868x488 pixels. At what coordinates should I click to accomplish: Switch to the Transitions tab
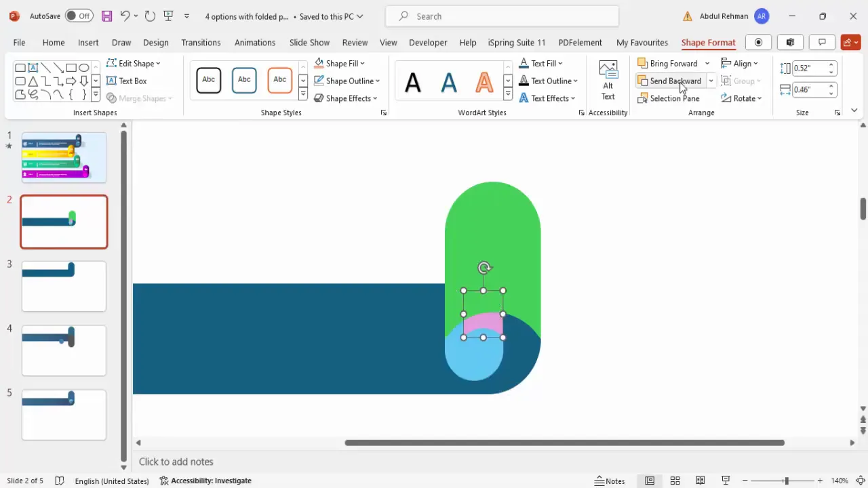point(201,42)
